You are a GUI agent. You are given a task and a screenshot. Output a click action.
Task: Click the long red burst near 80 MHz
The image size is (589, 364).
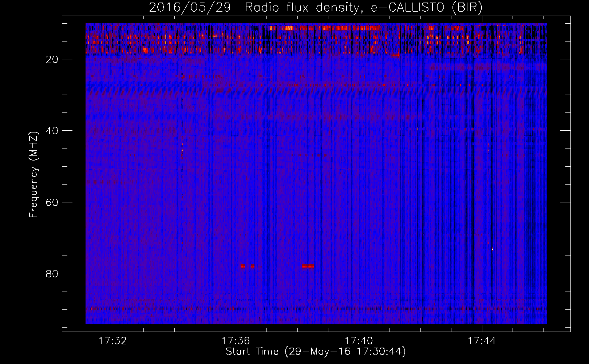[x=308, y=266]
